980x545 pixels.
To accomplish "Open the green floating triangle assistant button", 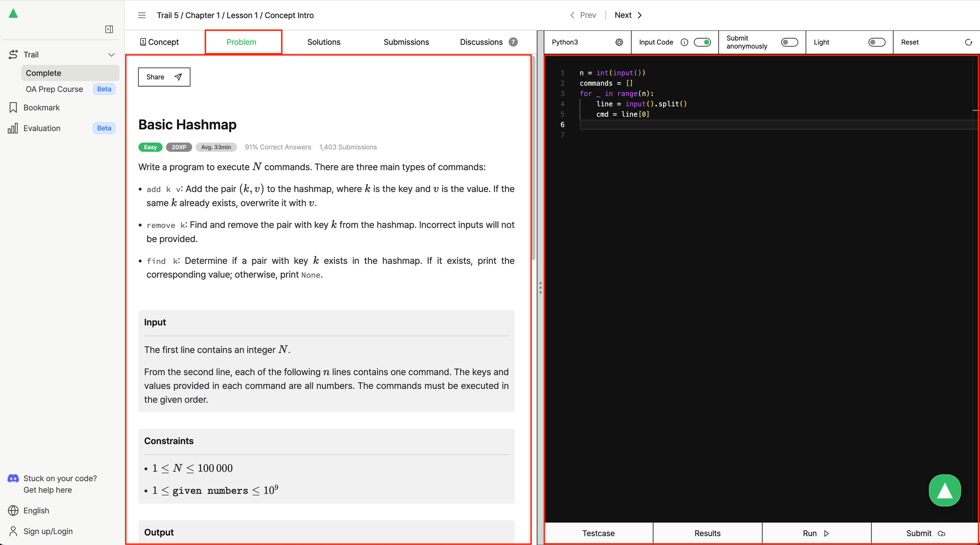I will [x=945, y=490].
